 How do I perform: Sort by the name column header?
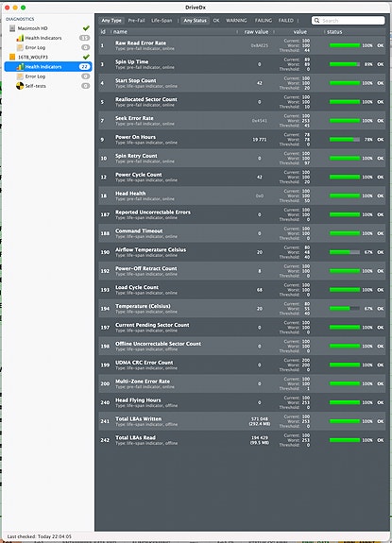tap(120, 31)
